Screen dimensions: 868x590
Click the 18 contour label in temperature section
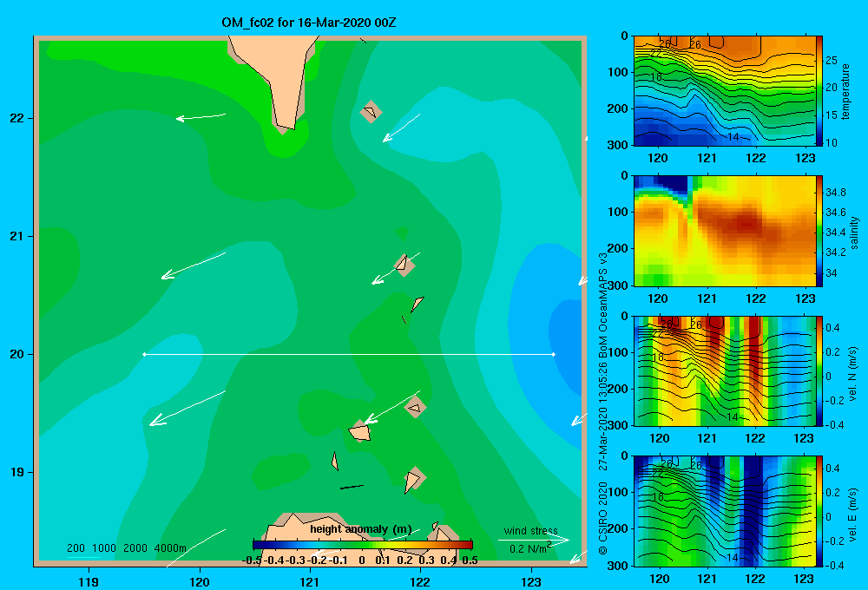click(656, 77)
